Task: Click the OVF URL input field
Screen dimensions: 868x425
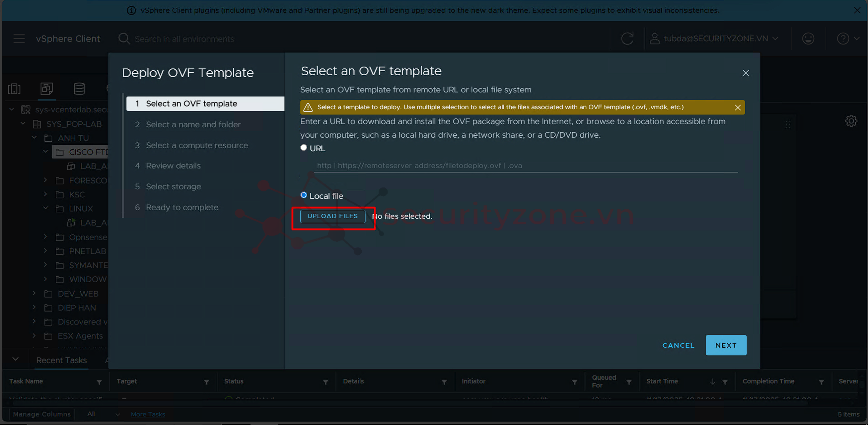Action: 526,166
